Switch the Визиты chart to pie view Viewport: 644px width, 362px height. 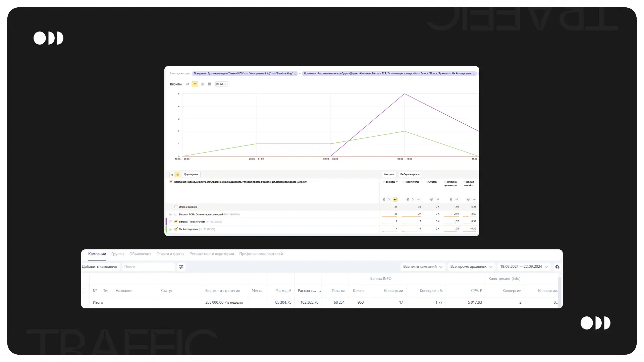coord(188,84)
